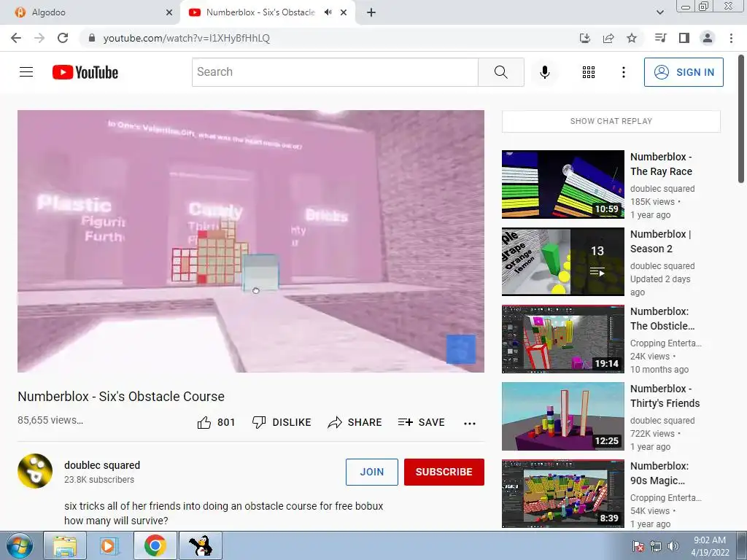Click the penguin app taskbar icon

200,545
